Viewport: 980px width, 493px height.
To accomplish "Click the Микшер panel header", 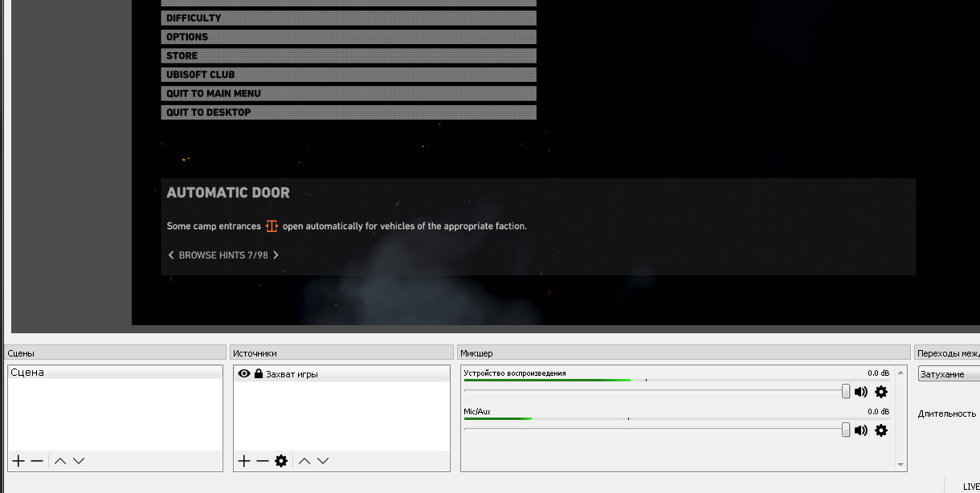I will (x=684, y=353).
